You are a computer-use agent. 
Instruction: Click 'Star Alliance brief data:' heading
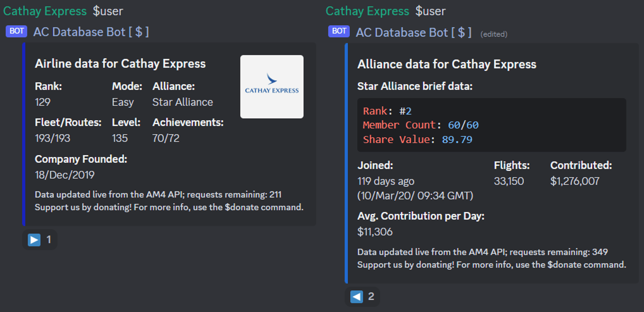point(415,86)
